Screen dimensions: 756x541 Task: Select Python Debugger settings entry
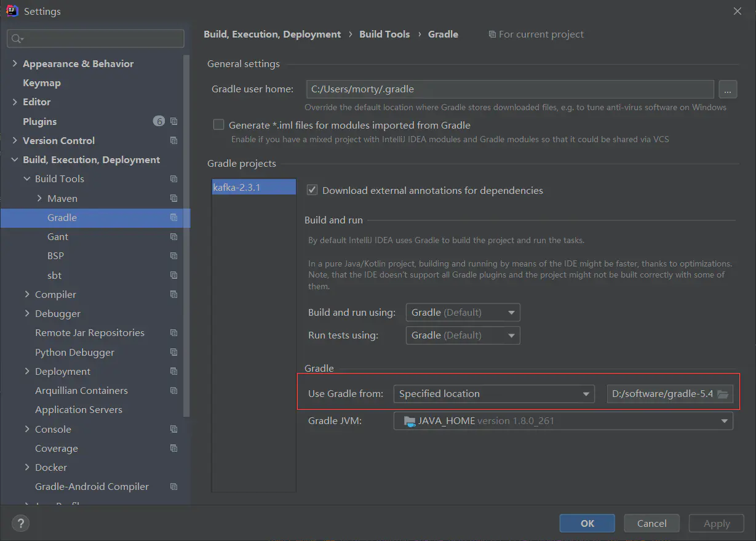coord(75,352)
